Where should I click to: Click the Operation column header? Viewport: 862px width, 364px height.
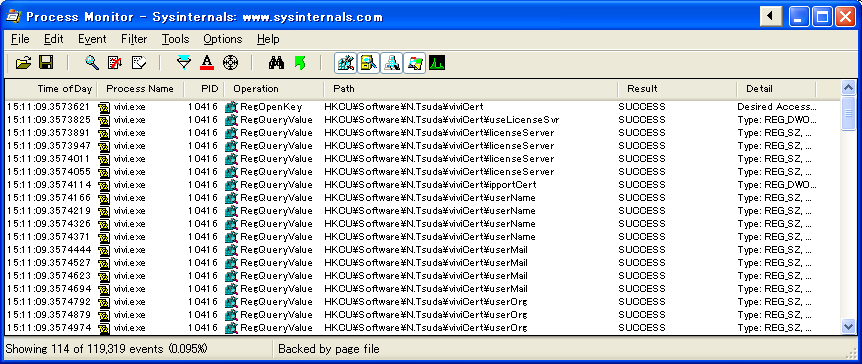coord(274,89)
